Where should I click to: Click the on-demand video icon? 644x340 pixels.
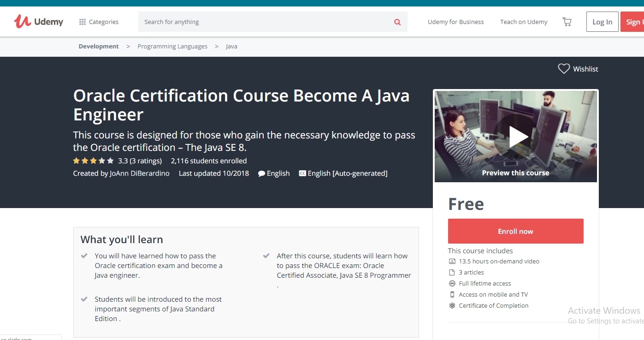pos(452,261)
